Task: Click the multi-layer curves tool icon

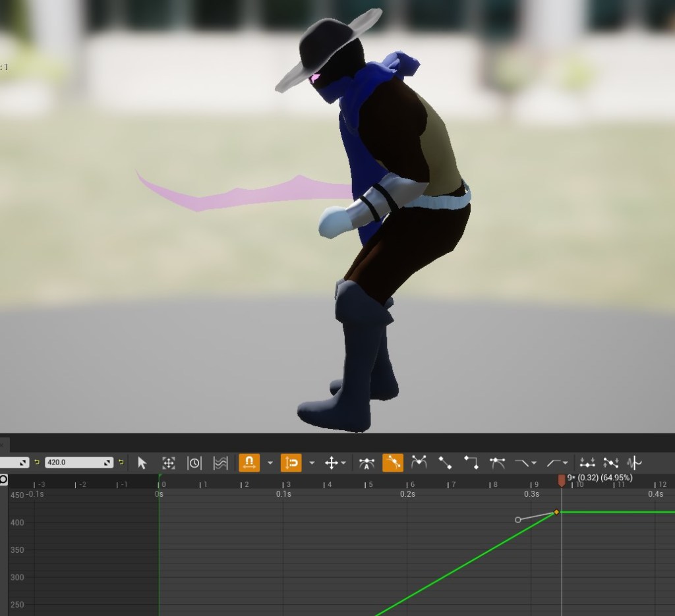Action: (x=221, y=463)
